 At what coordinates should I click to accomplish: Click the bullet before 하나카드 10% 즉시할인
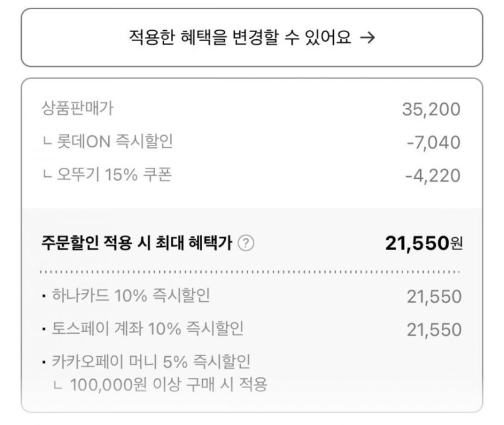[x=45, y=297]
